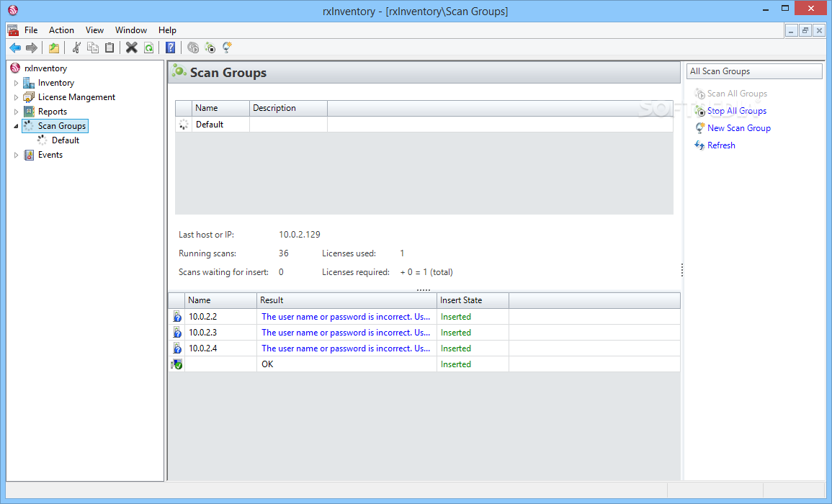832x504 pixels.
Task: Open the Help menu
Action: point(167,30)
